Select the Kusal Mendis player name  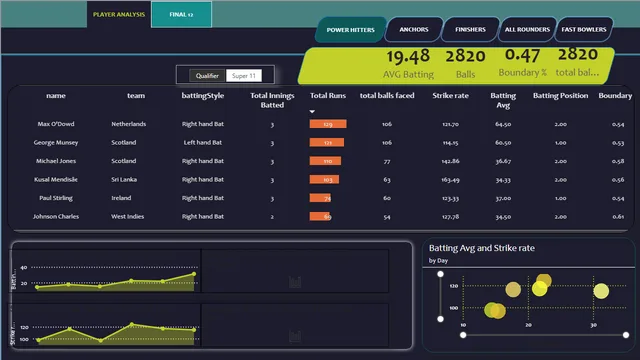pos(56,180)
